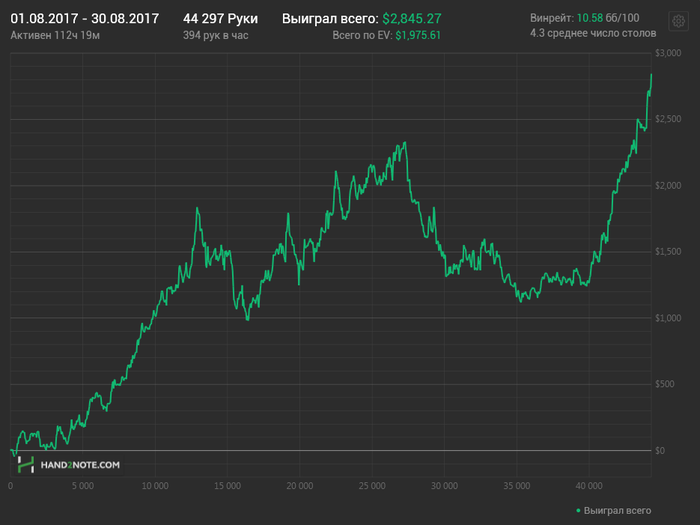The height and width of the screenshot is (525, 700).
Task: Click the $2,000 y-axis label
Action: click(x=668, y=185)
